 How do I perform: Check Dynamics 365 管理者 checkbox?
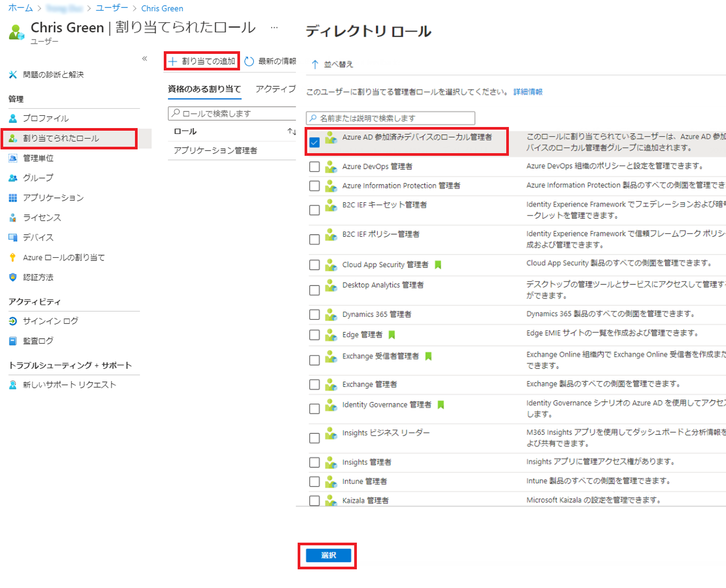point(315,315)
